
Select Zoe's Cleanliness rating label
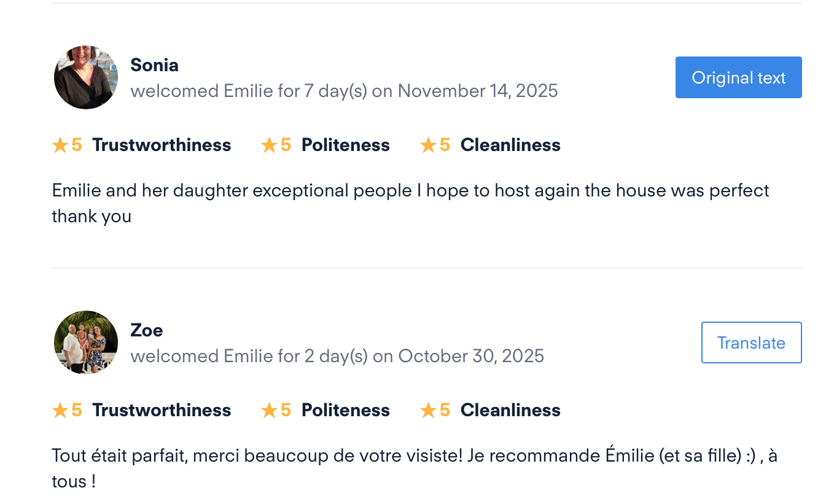click(x=510, y=411)
